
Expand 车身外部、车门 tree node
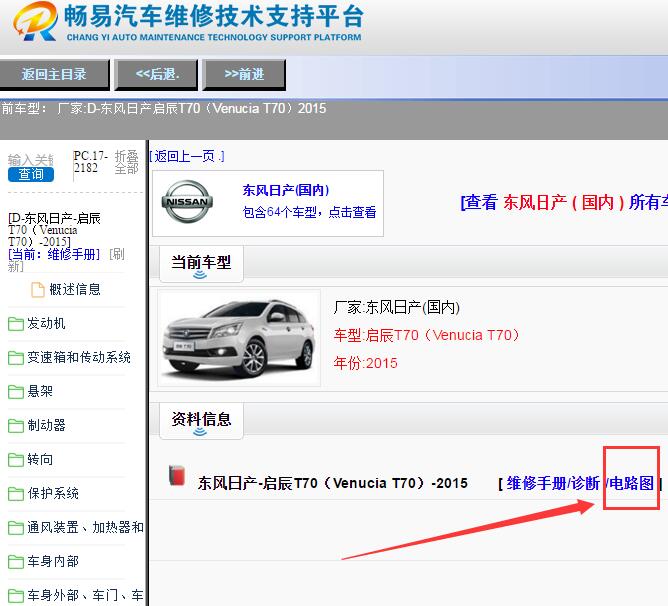85,595
